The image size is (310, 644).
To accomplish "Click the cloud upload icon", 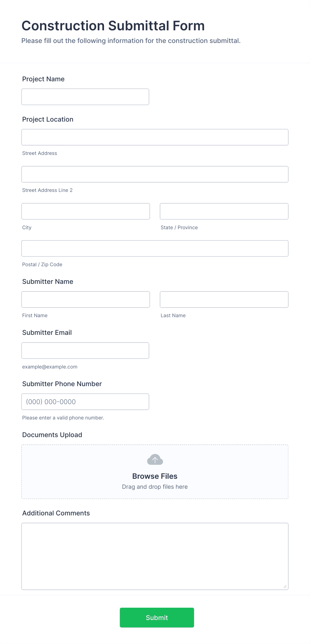I will pyautogui.click(x=155, y=460).
